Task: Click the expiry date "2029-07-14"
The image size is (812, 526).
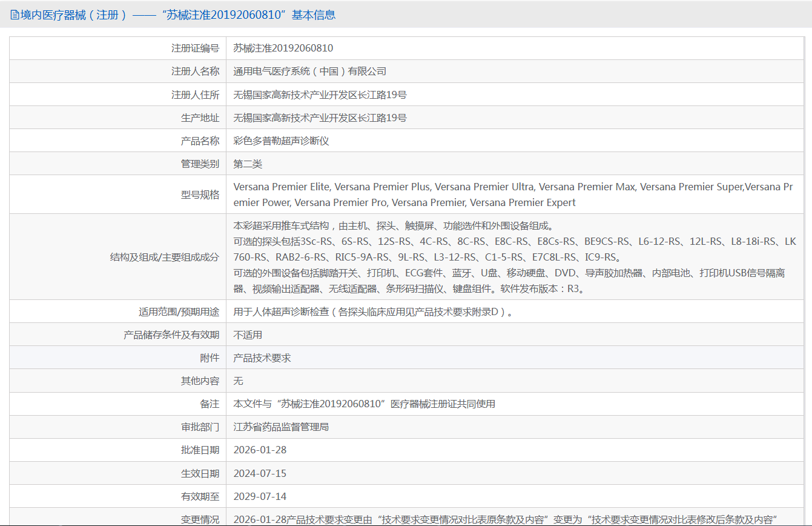Action: tap(260, 496)
